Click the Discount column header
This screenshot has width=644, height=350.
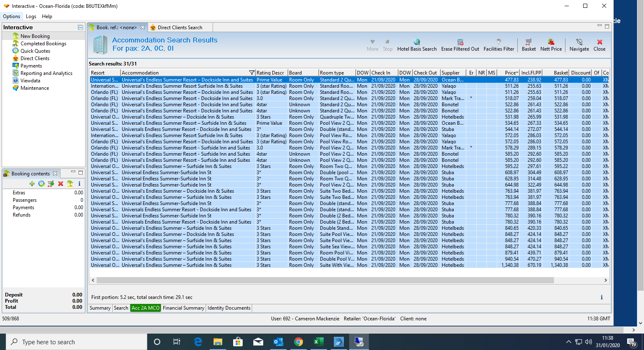click(x=581, y=73)
